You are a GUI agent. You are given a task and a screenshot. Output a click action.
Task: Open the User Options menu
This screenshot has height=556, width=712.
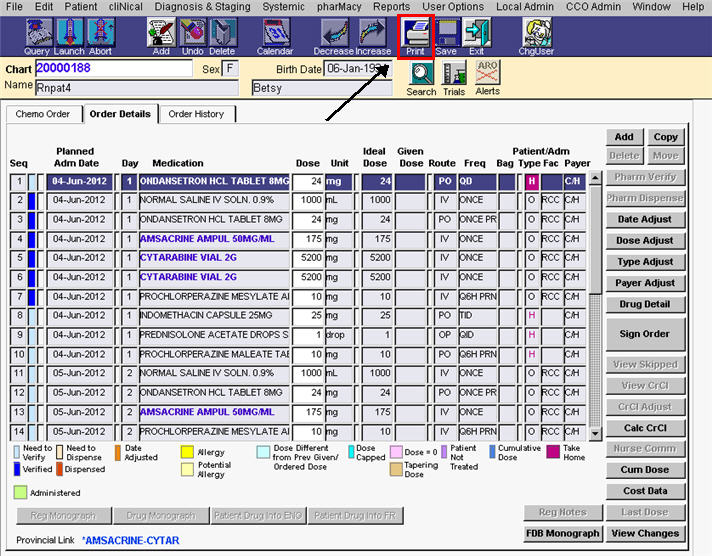[x=453, y=7]
